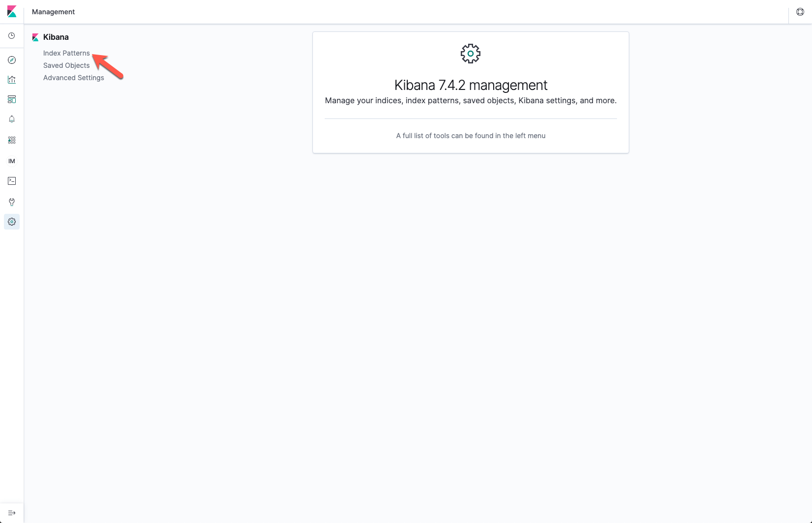Click the Kibana logo in the top-left corner
Screen dimensions: 812x523
click(x=12, y=12)
